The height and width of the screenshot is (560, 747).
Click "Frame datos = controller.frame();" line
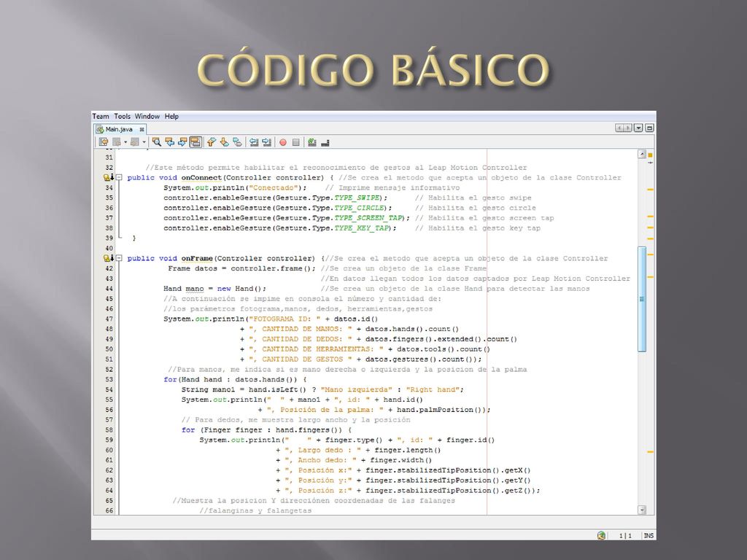click(x=242, y=268)
